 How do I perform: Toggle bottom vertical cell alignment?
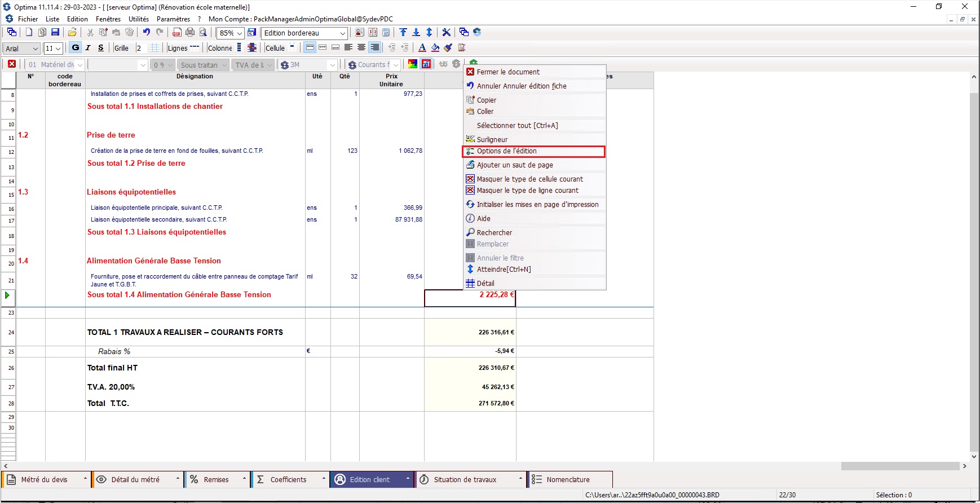coord(336,48)
